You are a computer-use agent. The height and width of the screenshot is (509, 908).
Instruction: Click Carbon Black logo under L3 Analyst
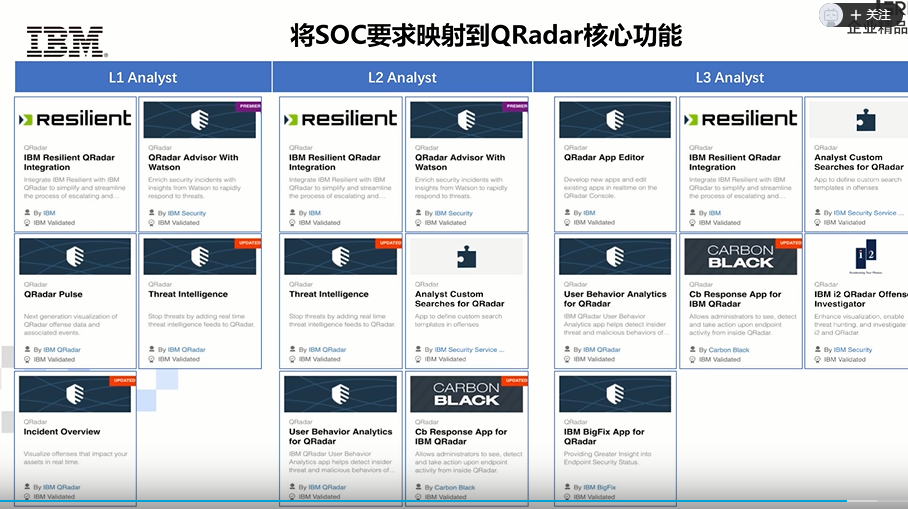pos(741,257)
